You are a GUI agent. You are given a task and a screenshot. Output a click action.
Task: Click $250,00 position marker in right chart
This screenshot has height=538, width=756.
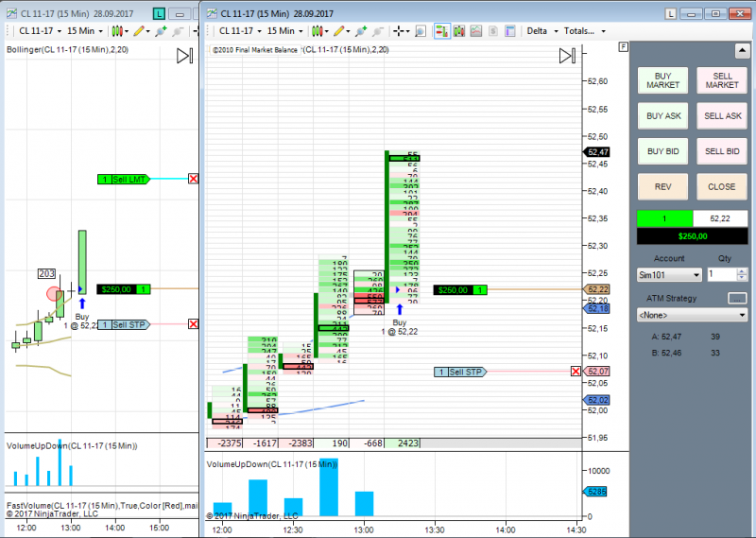tap(460, 290)
